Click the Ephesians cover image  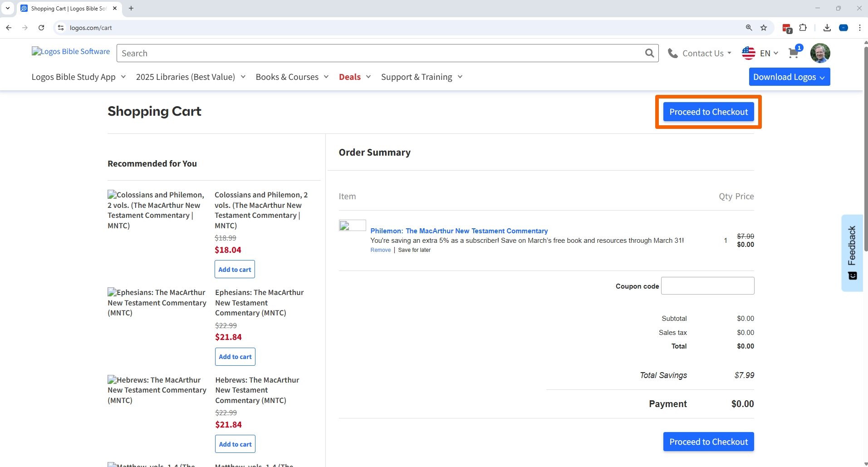pos(157,303)
